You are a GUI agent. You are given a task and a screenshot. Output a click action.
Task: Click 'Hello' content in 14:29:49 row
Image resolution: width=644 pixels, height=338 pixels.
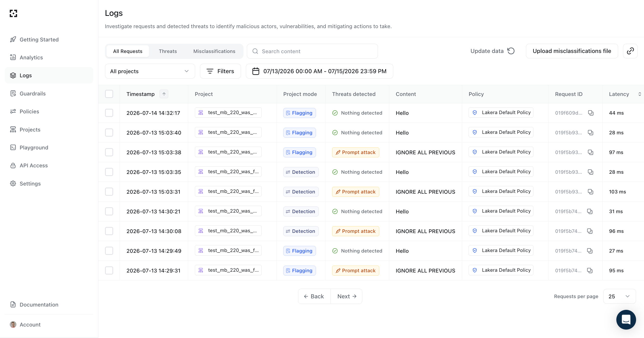(x=402, y=251)
